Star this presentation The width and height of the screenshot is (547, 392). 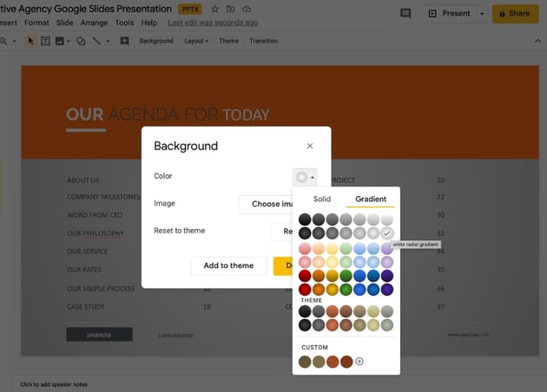(x=214, y=9)
